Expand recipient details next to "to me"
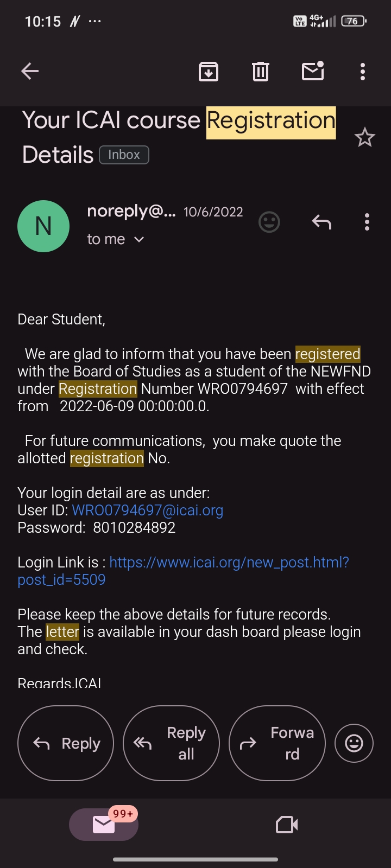The width and height of the screenshot is (391, 868). click(x=139, y=239)
